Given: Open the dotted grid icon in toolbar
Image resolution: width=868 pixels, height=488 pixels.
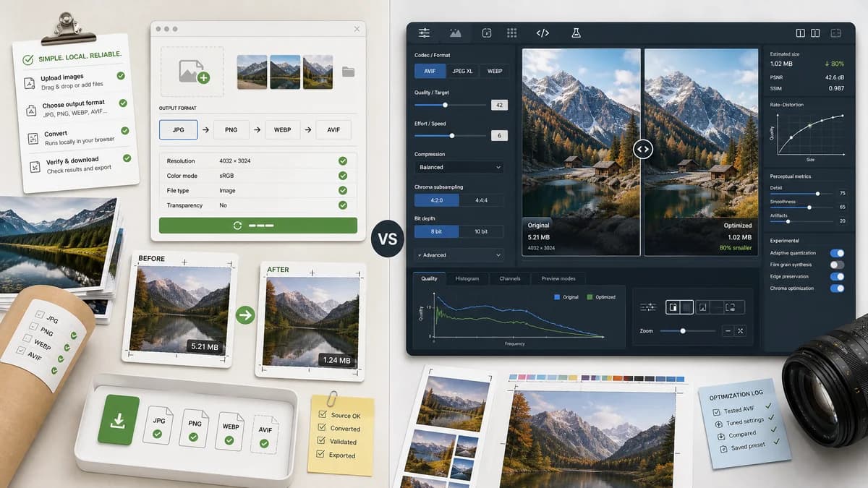Looking at the screenshot, I should (512, 33).
